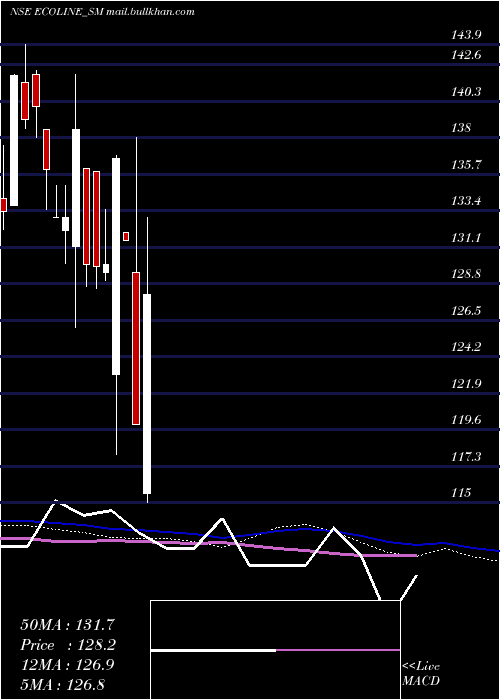Click the 115 price axis label

[x=461, y=493]
